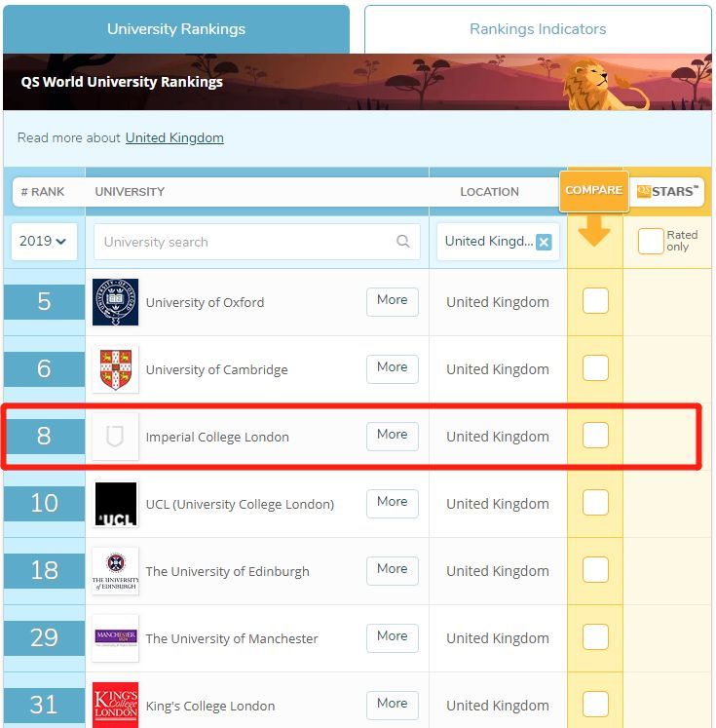The image size is (716, 728).
Task: Click More for University of Manchester
Action: pyautogui.click(x=393, y=638)
